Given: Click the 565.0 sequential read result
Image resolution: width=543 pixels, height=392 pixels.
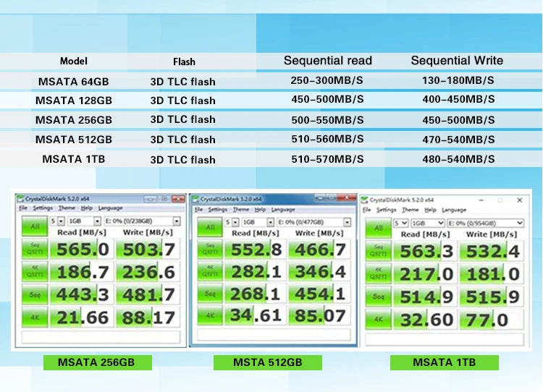Looking at the screenshot, I should 82,249.
